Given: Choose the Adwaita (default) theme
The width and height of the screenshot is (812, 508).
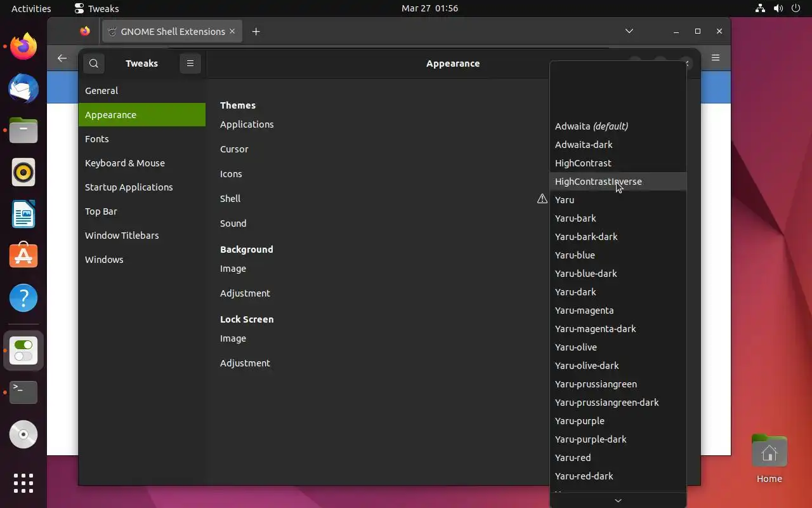Looking at the screenshot, I should pos(618,126).
